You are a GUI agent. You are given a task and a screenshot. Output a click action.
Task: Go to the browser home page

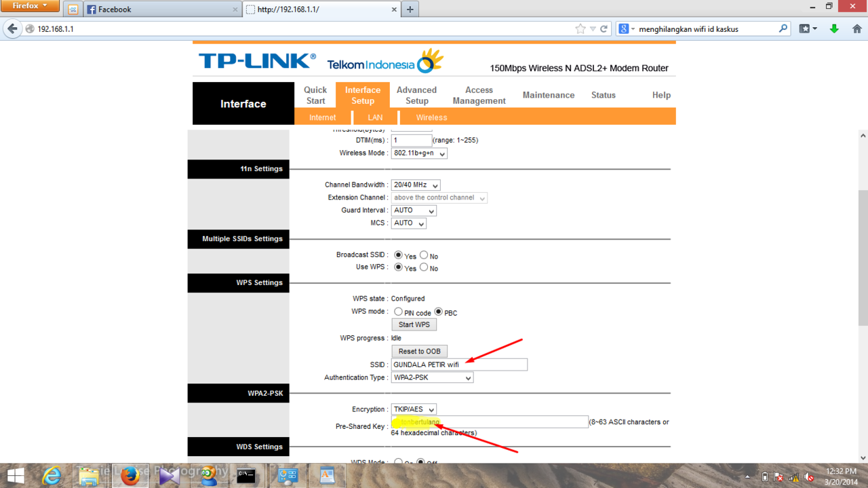click(x=857, y=29)
